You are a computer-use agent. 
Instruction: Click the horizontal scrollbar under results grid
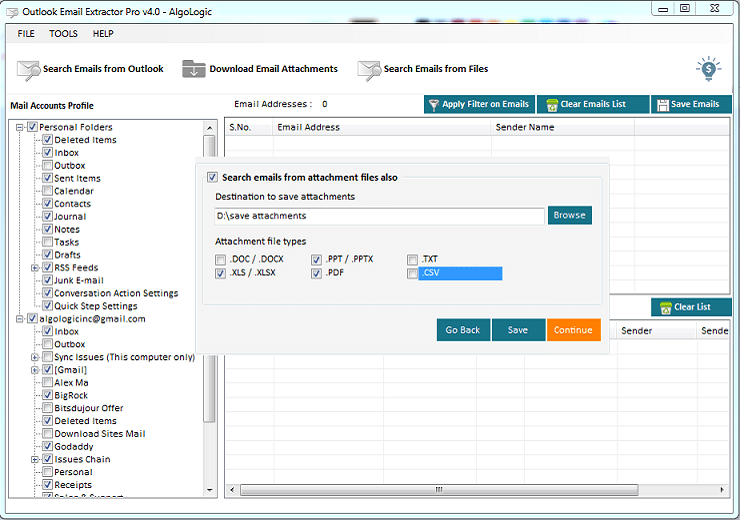click(x=437, y=490)
